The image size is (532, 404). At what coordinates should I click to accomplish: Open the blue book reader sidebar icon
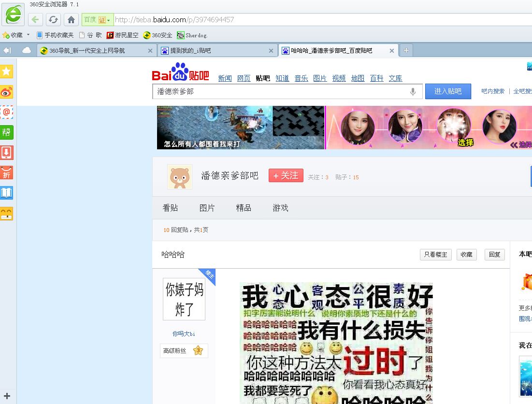6,193
